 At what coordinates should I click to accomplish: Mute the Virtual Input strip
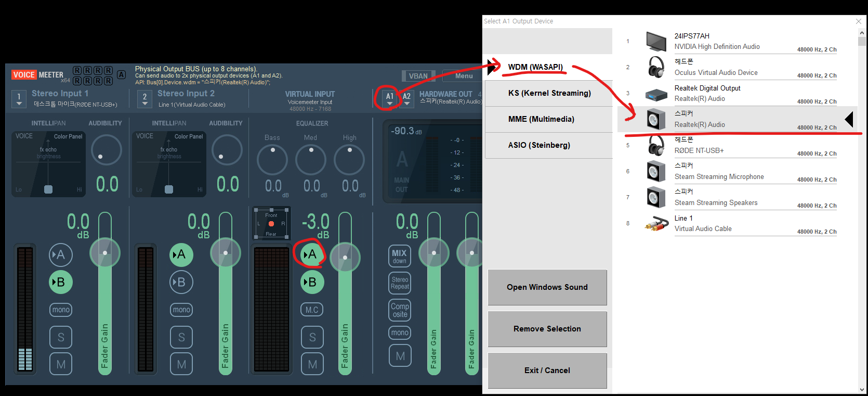click(x=312, y=364)
